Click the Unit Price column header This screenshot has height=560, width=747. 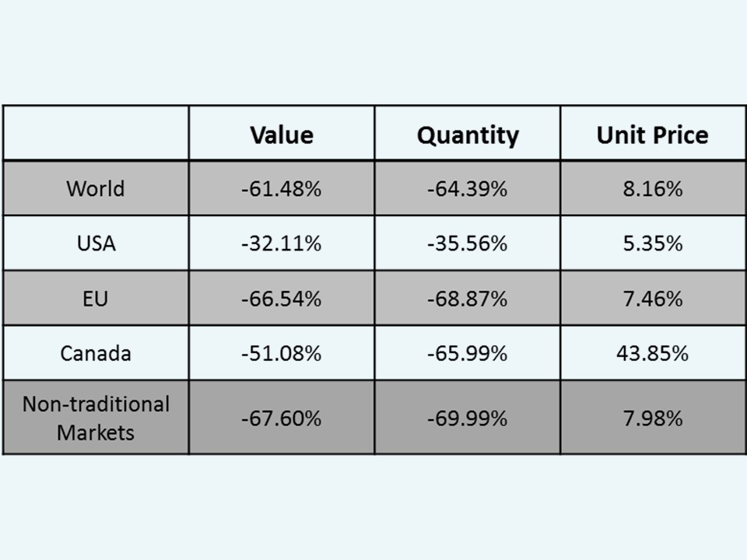coord(652,135)
